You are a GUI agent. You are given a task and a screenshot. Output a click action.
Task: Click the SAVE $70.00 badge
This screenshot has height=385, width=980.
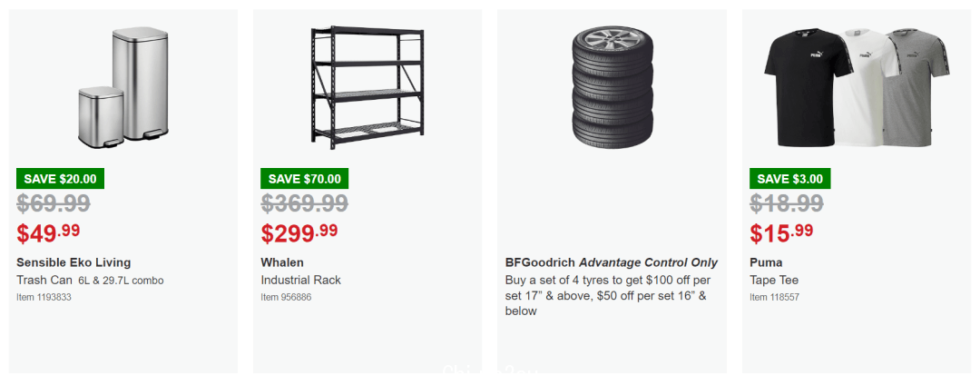point(304,179)
